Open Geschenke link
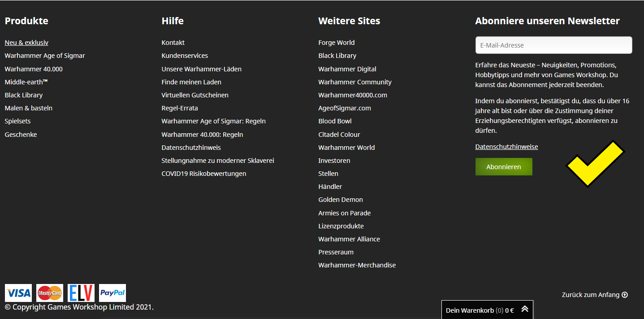The width and height of the screenshot is (644, 319). [21, 135]
